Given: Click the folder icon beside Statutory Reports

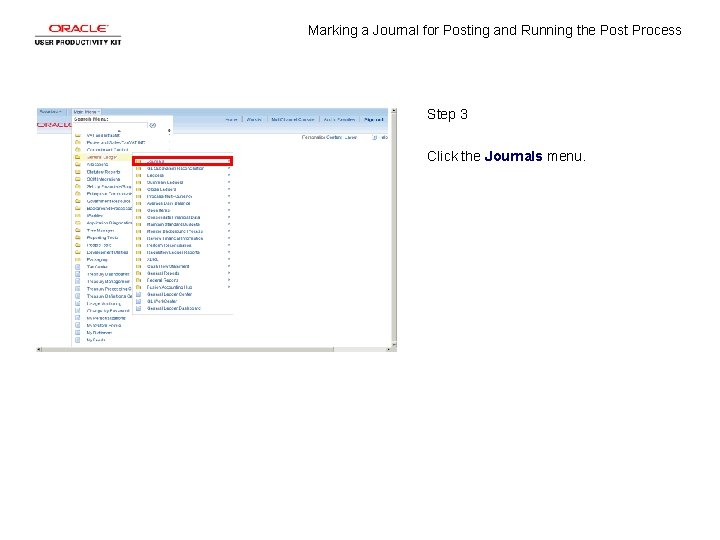Looking at the screenshot, I should [x=78, y=172].
